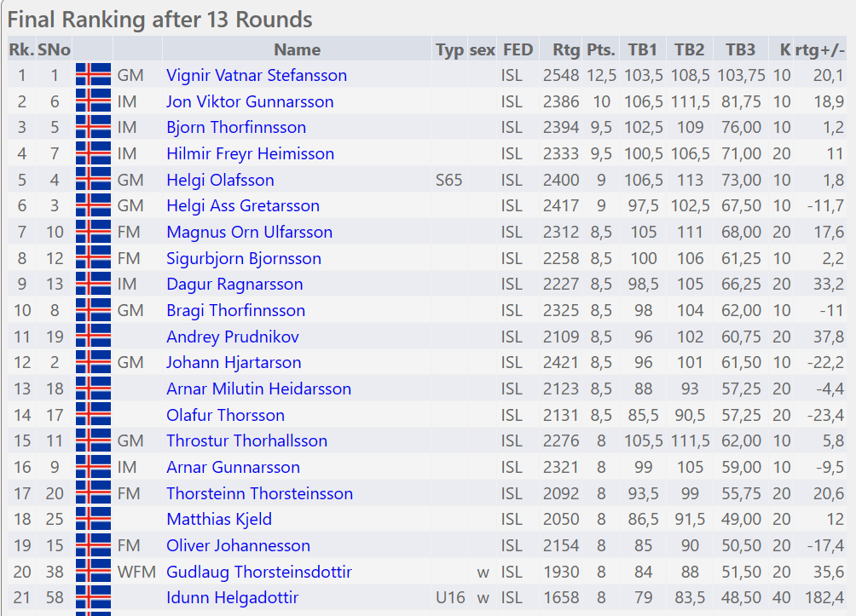Click the flag in Matthias Kjeld's row
This screenshot has width=856, height=616.
93,520
